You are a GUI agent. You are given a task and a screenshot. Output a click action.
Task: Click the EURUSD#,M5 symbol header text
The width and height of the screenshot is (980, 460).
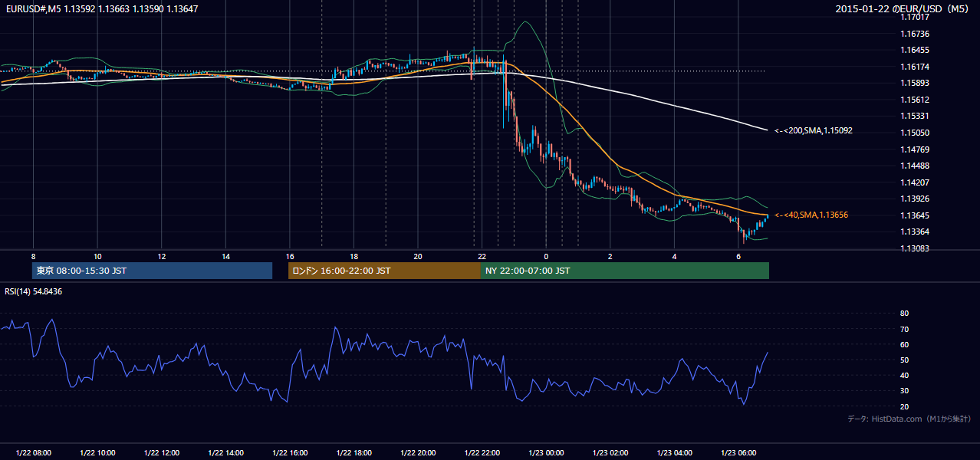(x=32, y=9)
